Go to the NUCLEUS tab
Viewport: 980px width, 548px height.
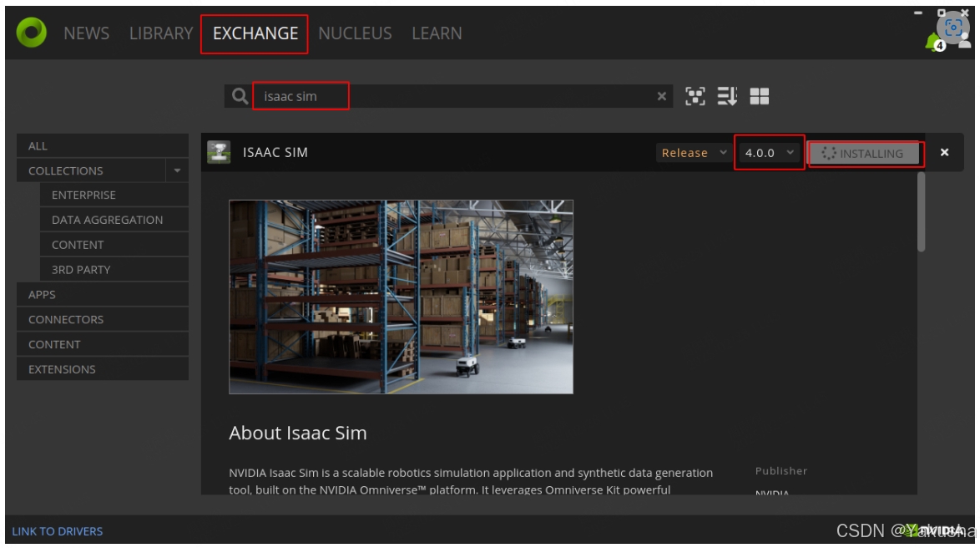click(x=355, y=33)
